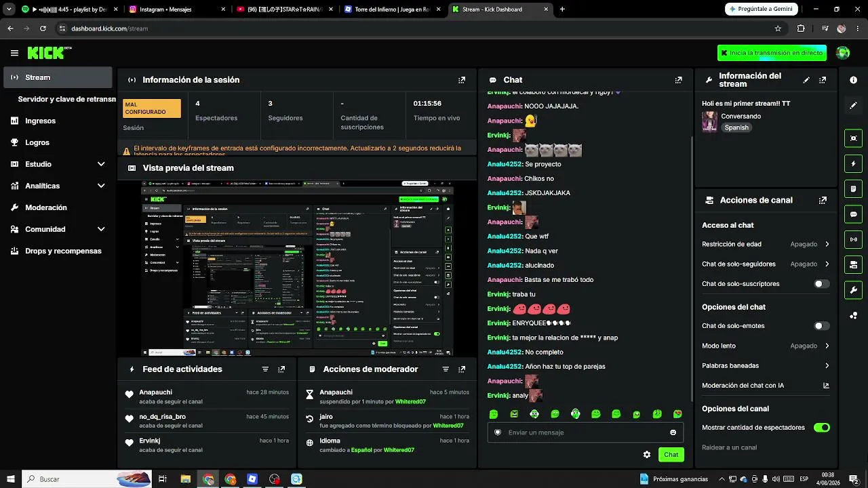Click the three-dots icon at right rail bottom
Image resolution: width=868 pixels, height=488 pixels.
pos(853,315)
